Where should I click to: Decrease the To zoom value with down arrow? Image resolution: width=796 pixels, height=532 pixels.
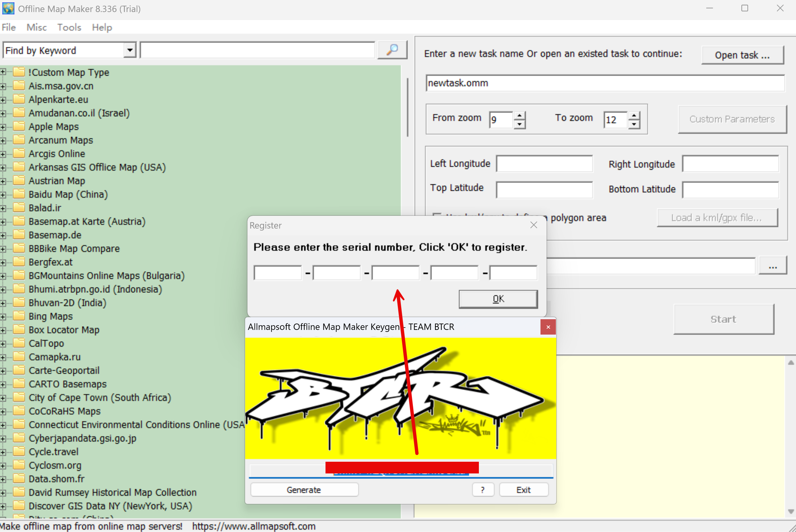click(634, 124)
